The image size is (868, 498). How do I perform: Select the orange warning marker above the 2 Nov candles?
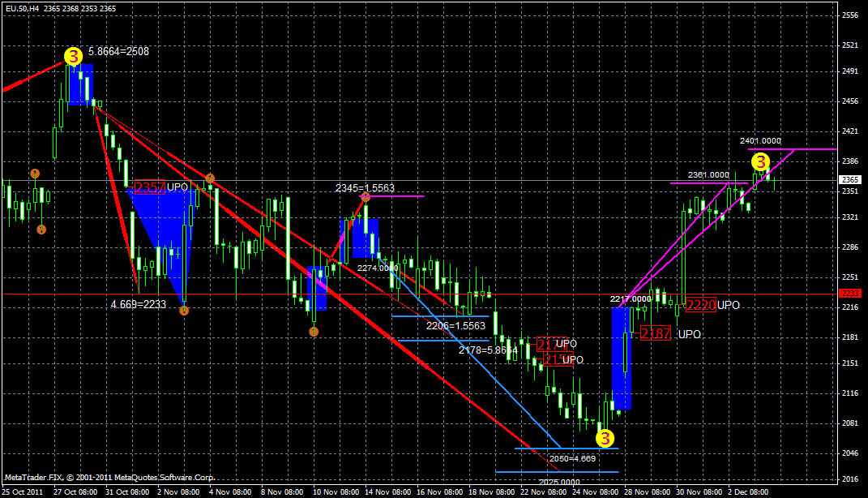tap(209, 177)
